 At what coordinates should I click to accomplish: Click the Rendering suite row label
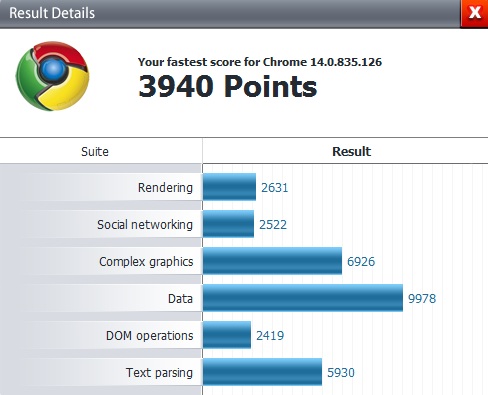point(165,188)
